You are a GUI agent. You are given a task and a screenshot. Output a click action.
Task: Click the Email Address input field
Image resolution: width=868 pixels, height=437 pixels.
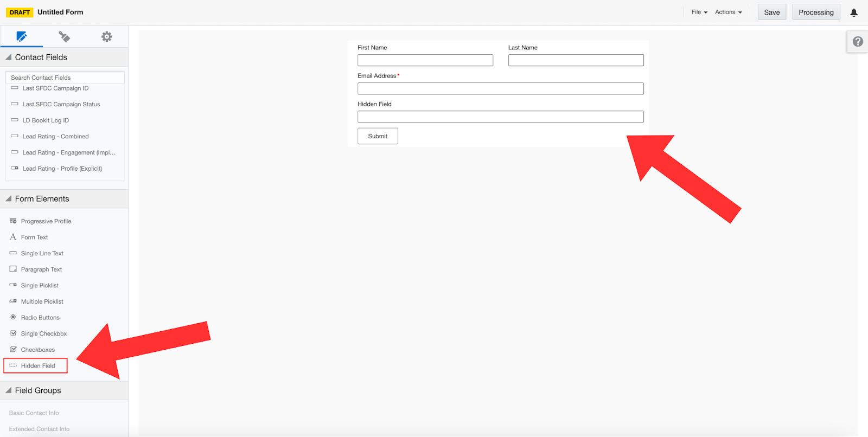pos(500,88)
